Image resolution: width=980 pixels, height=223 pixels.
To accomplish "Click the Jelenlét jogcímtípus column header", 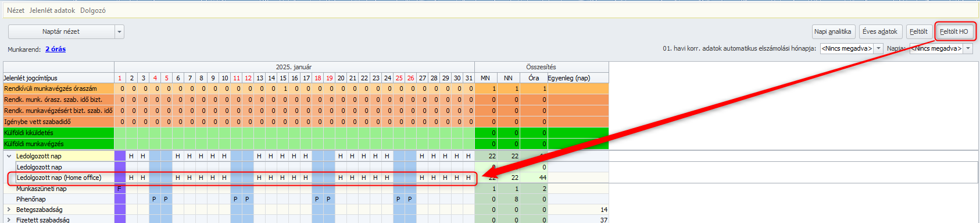I will point(59,78).
